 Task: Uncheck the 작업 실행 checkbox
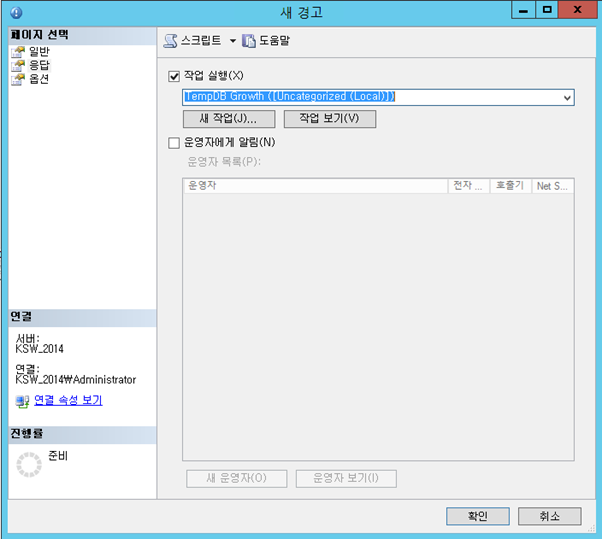click(x=174, y=76)
